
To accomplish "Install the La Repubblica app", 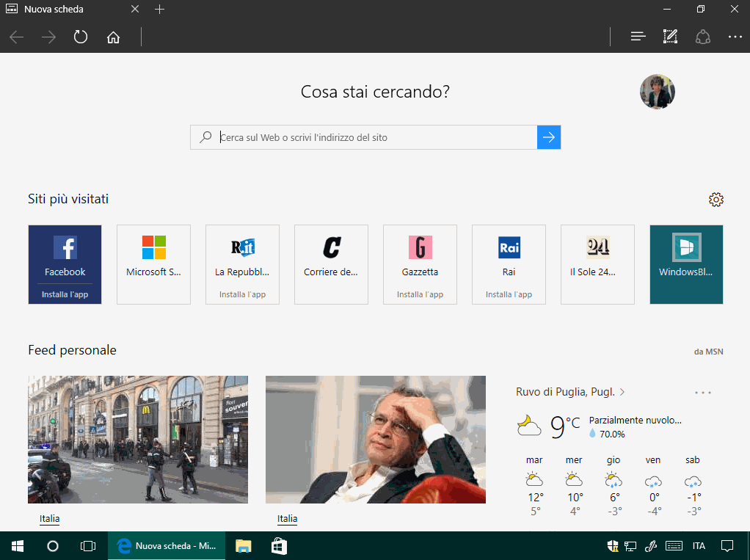I will (x=242, y=294).
